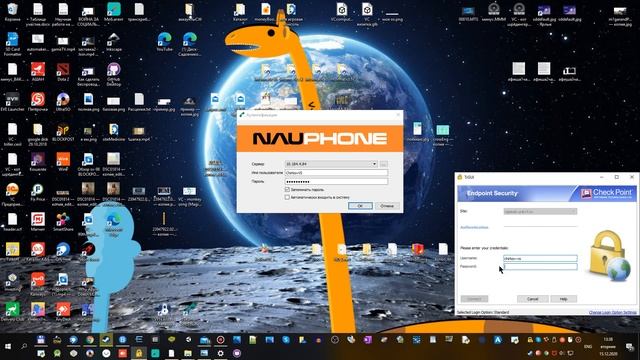Viewport: 640px width, 360px height.
Task: Open taskbar clock and date
Action: [x=608, y=347]
